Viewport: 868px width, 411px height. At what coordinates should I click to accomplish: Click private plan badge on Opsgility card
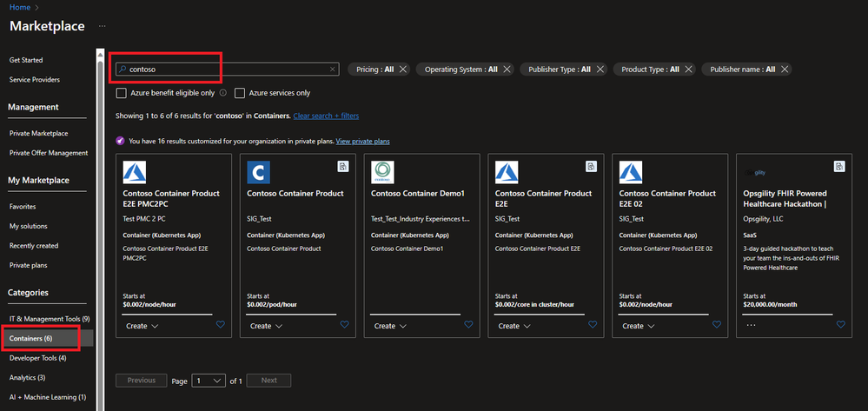(839, 166)
